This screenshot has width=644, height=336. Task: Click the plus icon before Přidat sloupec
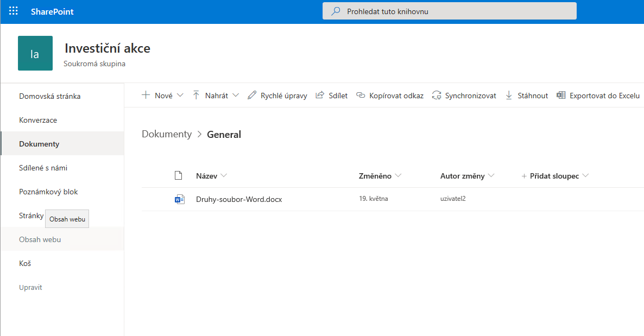point(524,176)
